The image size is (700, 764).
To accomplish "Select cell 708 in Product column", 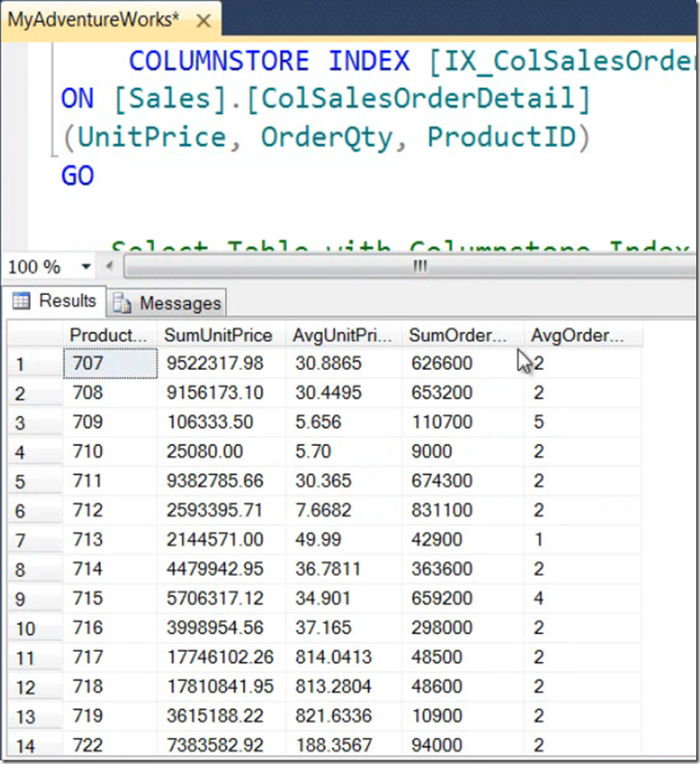I will point(110,392).
